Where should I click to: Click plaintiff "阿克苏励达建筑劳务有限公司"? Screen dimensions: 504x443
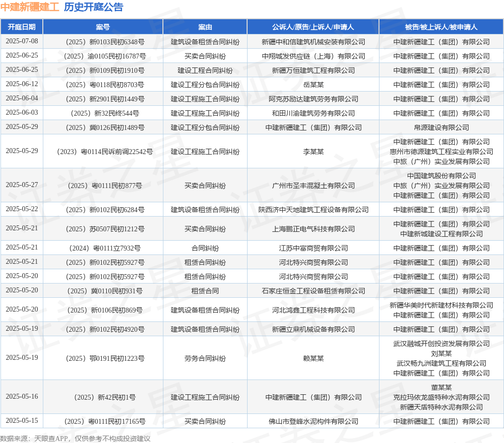coord(314,99)
